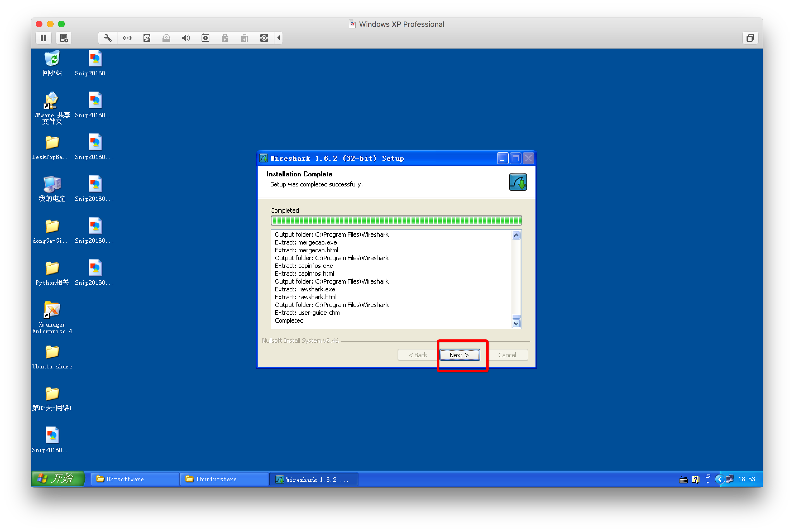Image resolution: width=794 pixels, height=532 pixels.
Task: Open virtual machine settings wrench icon
Action: pyautogui.click(x=107, y=38)
